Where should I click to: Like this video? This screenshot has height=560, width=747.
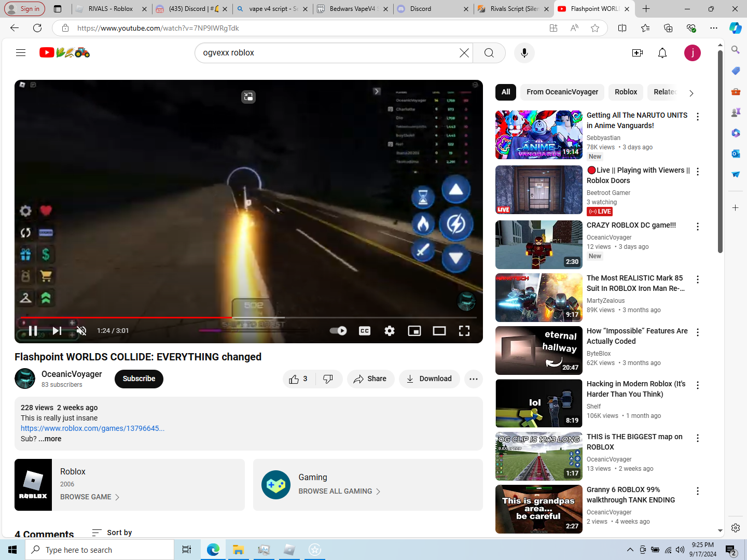299,379
